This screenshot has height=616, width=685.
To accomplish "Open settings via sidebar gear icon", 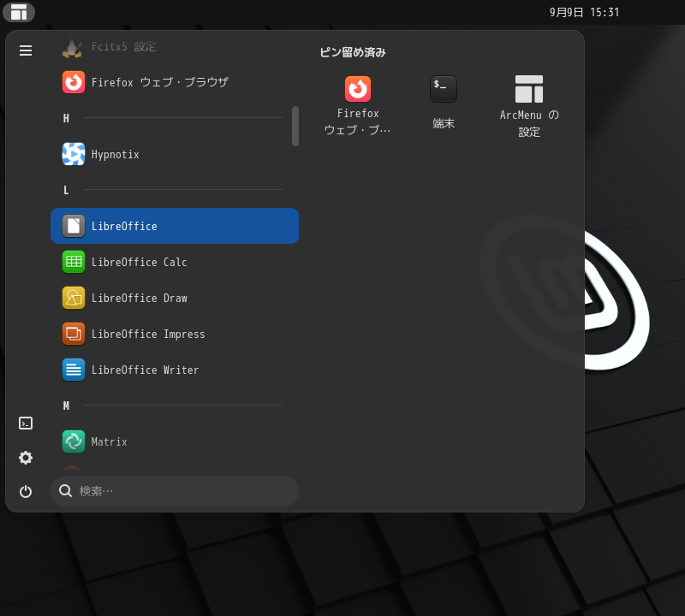I will point(26,458).
